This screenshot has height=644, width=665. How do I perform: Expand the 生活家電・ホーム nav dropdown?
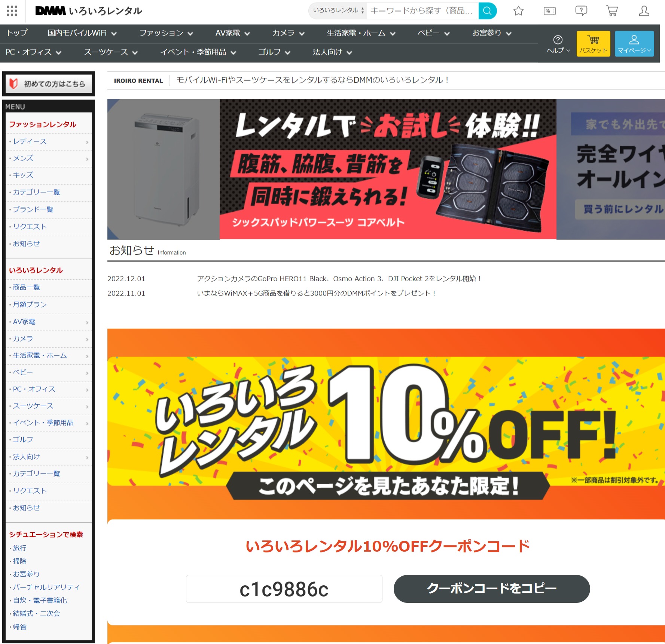click(361, 33)
